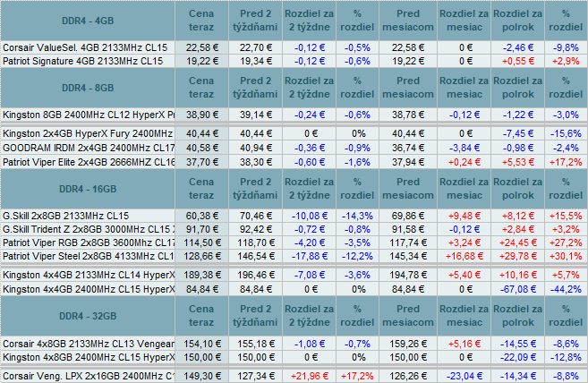Select the current price 19,22 € cell
588x383 pixels.
coord(201,62)
